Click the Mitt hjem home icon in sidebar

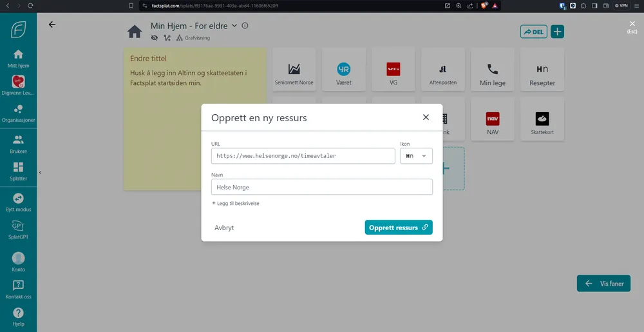[x=18, y=55]
